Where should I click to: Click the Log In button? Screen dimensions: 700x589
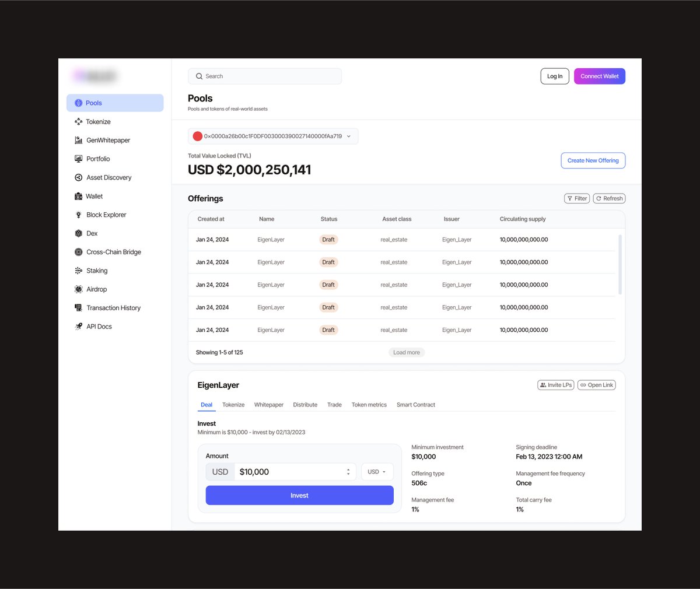coord(555,76)
